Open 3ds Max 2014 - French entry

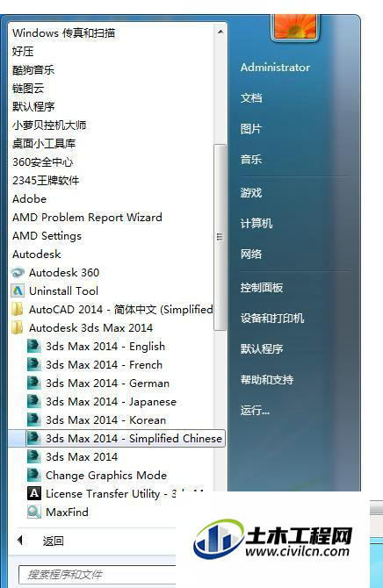click(x=104, y=364)
